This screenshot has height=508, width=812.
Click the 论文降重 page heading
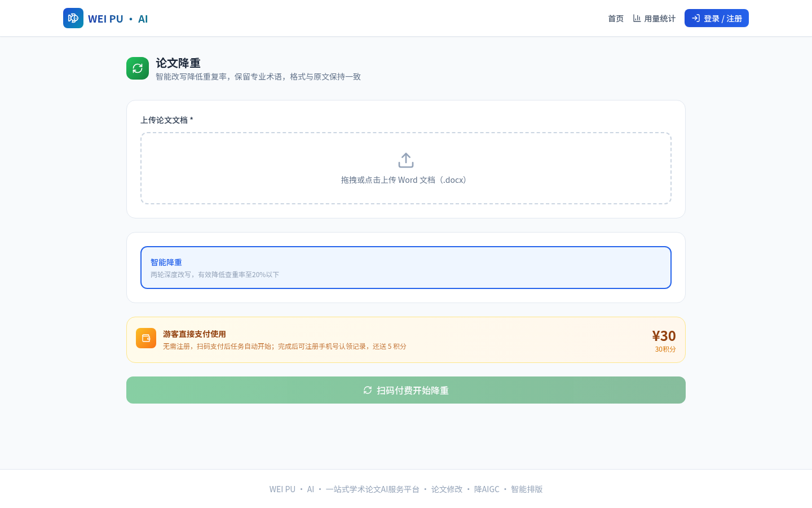tap(178, 63)
